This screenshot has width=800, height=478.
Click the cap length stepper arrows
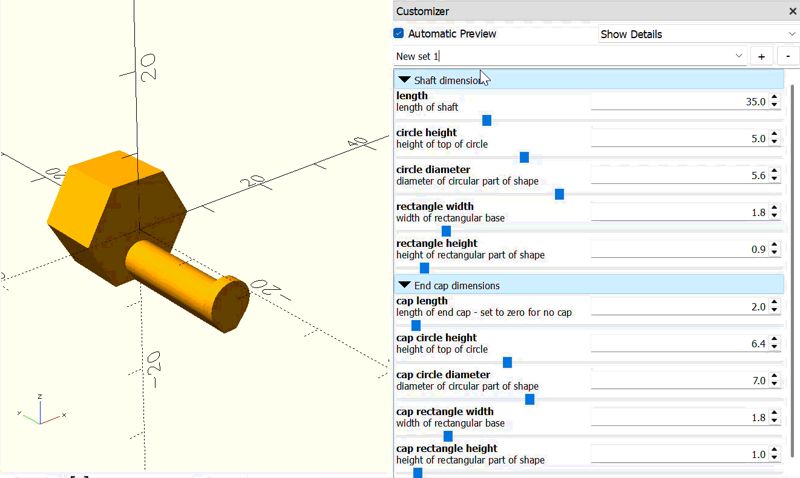pos(774,307)
